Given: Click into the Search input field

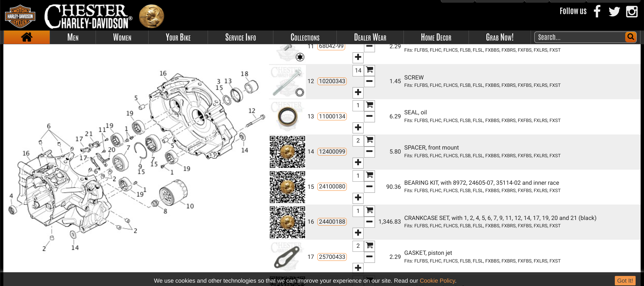Looking at the screenshot, I should [x=580, y=37].
